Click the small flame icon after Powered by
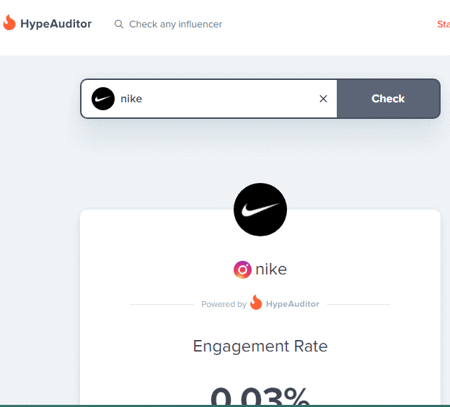 point(256,302)
